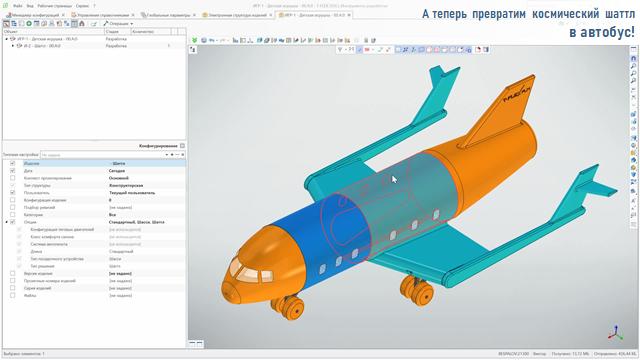Switch to the Глобальные параметры tab
This screenshot has height=360, width=640.
168,15
